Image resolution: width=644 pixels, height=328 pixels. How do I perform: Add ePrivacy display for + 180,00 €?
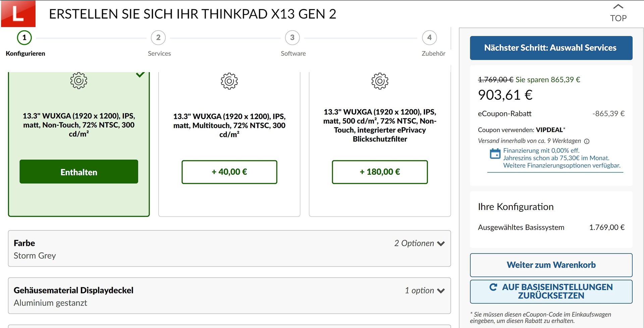point(380,172)
